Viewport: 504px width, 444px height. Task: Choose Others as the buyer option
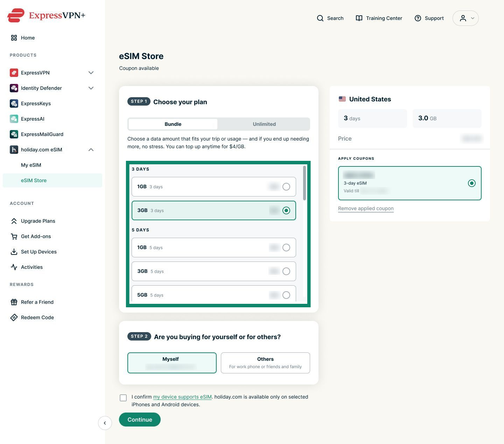click(x=265, y=363)
